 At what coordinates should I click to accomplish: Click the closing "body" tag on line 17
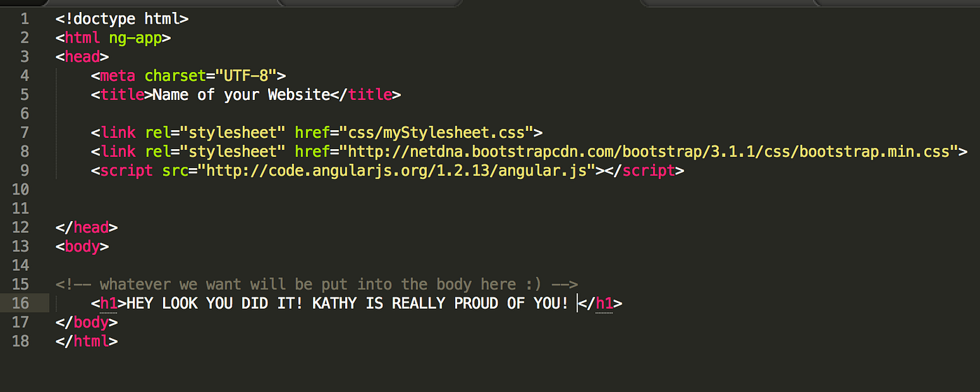point(87,322)
